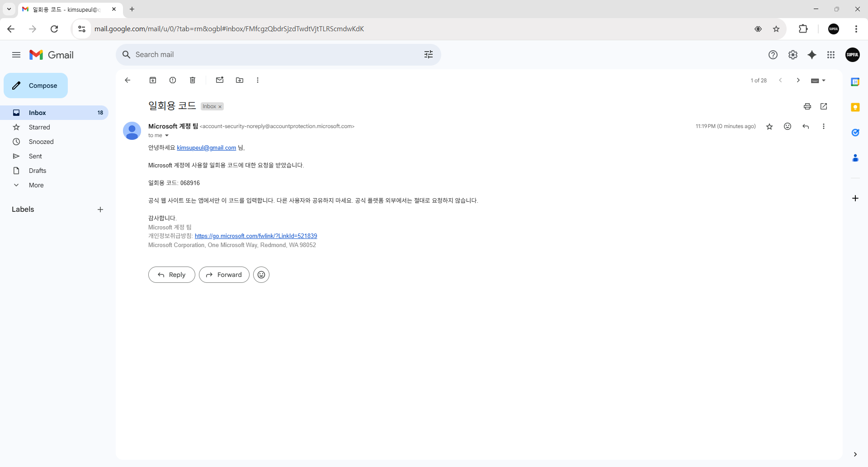
Task: Open Gmail Support help icon
Action: (x=773, y=55)
